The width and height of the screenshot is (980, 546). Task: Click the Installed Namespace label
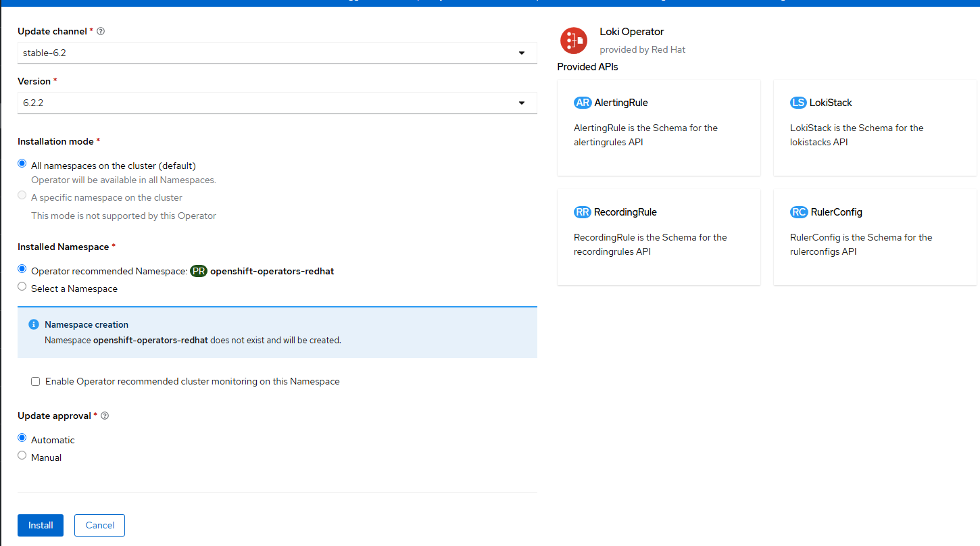pyautogui.click(x=64, y=247)
